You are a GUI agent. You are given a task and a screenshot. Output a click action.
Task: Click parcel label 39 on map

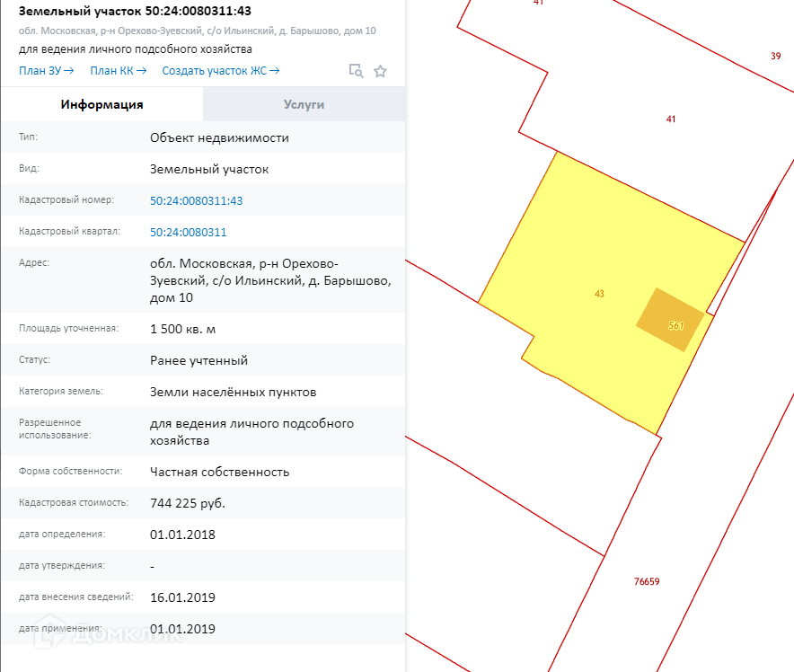(x=775, y=57)
